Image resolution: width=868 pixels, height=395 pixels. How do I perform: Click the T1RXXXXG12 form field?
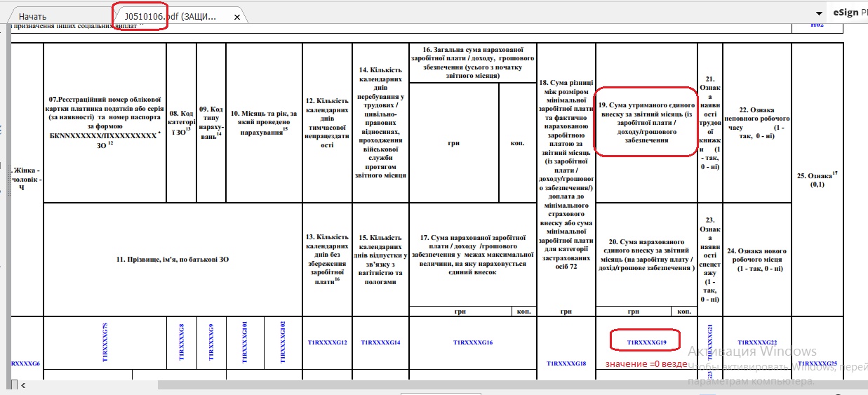[328, 342]
